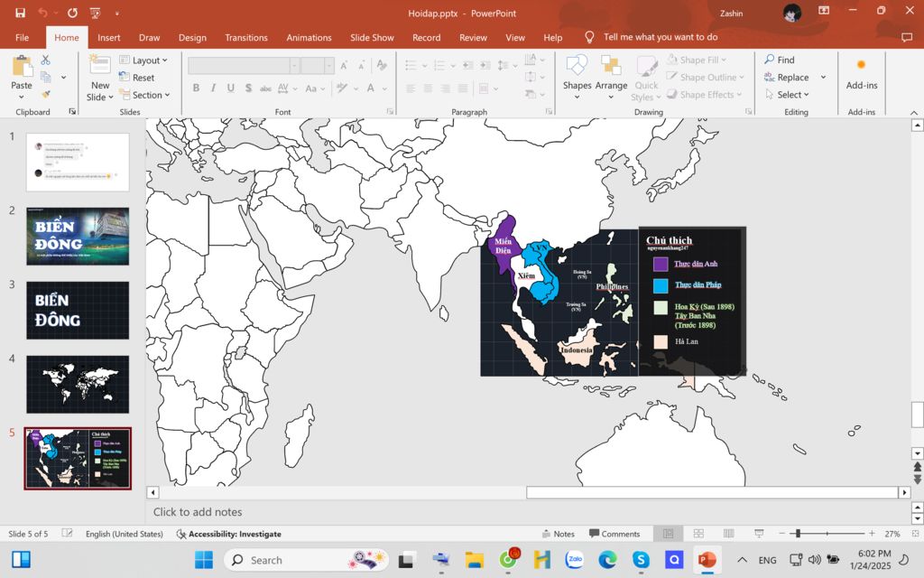The width and height of the screenshot is (924, 578).
Task: Click the Add-ins icon
Action: tap(861, 72)
